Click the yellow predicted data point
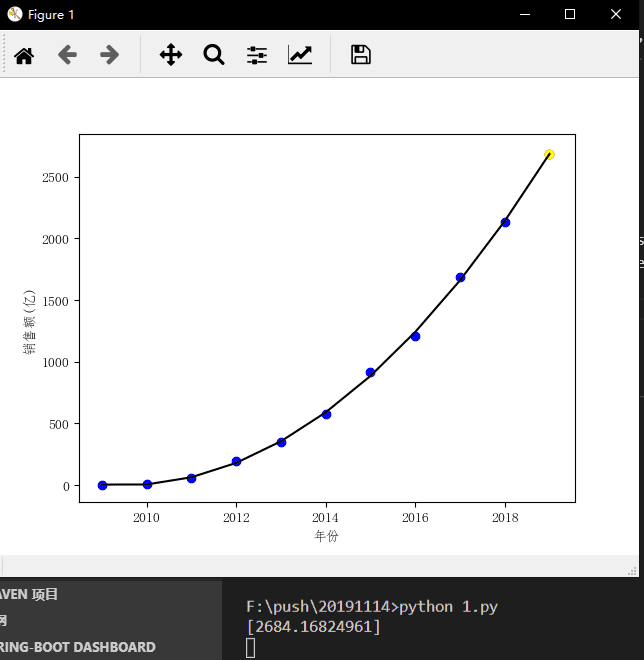The image size is (644, 660). pos(549,154)
